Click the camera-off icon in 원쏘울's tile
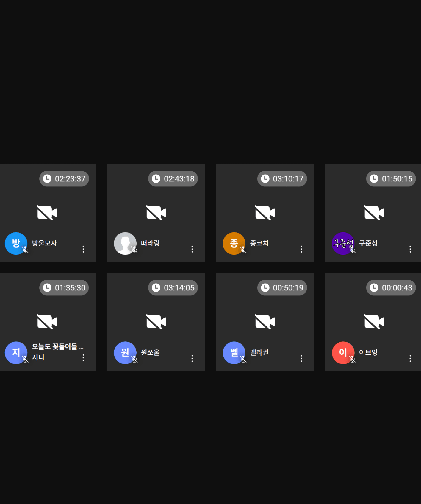The image size is (421, 504). click(156, 322)
